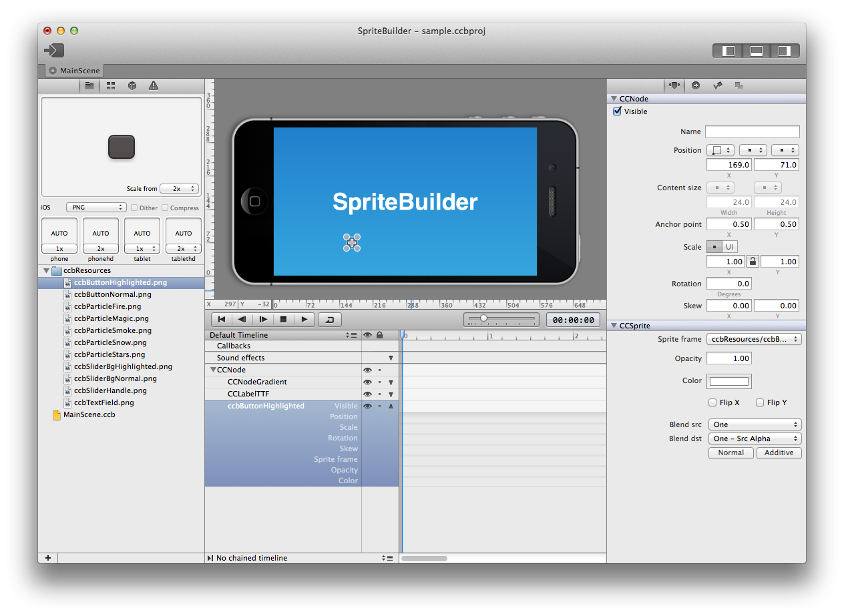Open the node library cube tab icon
Viewport: 844px width, 616px height.
[132, 85]
